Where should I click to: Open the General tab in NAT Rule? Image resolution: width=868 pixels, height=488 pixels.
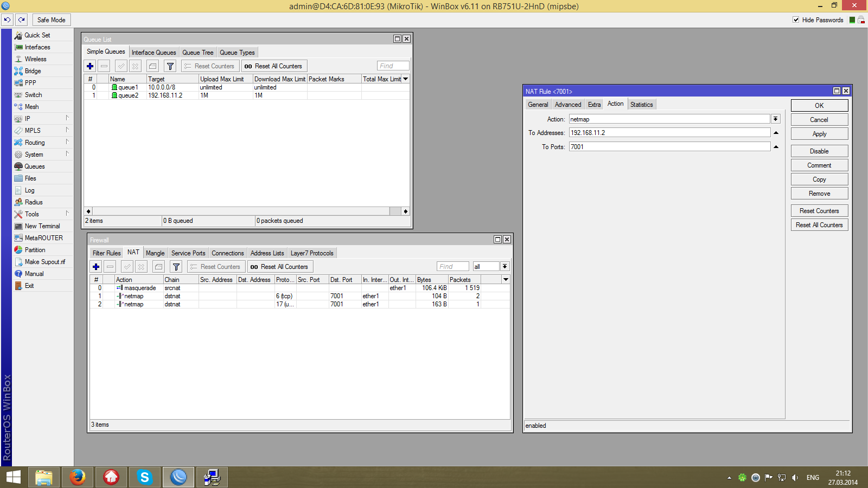538,105
